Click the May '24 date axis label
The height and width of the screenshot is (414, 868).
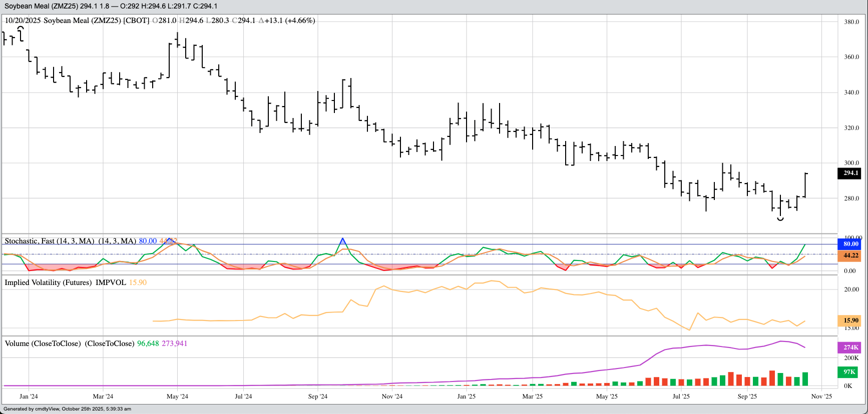point(177,396)
